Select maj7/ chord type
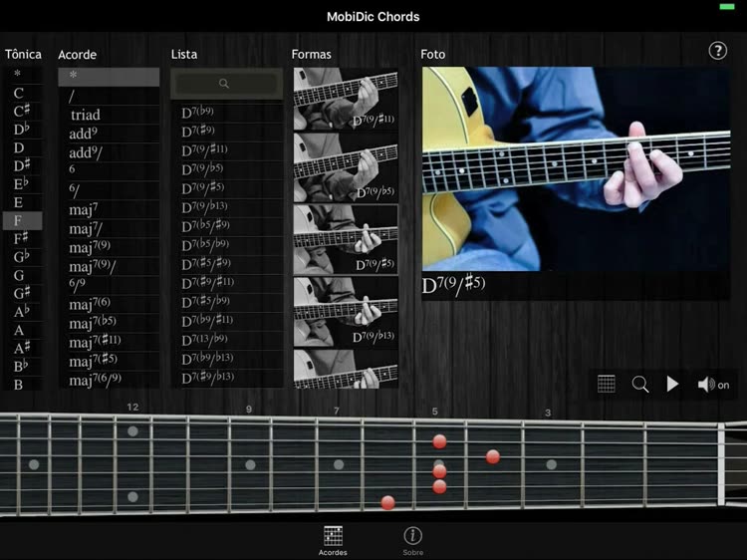 tap(109, 229)
